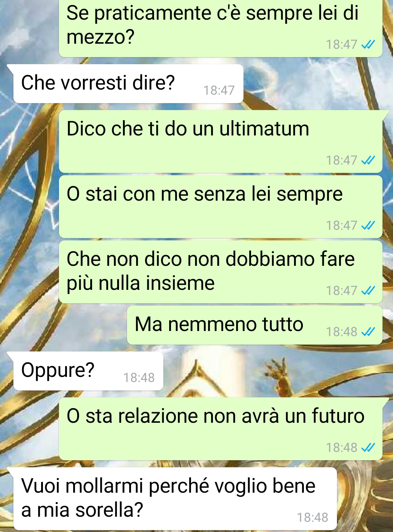The image size is (393, 532).
Task: Tap the 18:48 timestamp on "Ma nemmeno tutto"
Action: (342, 332)
